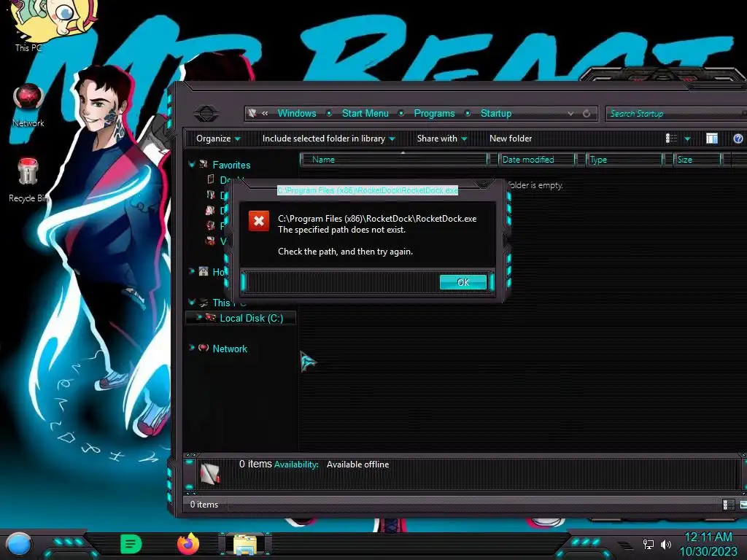This screenshot has width=747, height=560.
Task: Select Local Disk (C:) in tree
Action: pyautogui.click(x=251, y=318)
